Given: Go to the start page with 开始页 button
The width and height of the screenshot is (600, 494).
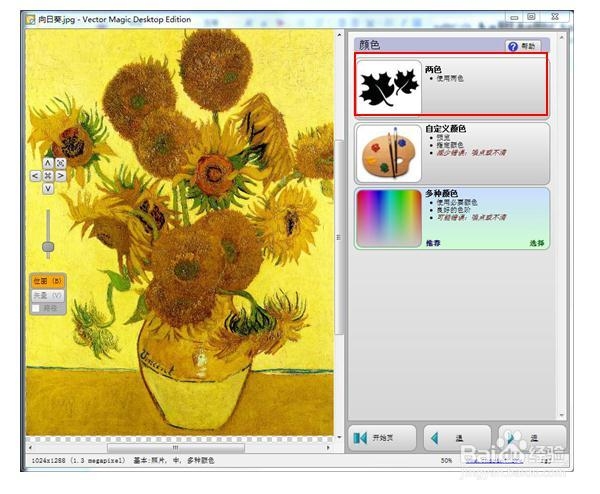Looking at the screenshot, I should (x=382, y=438).
